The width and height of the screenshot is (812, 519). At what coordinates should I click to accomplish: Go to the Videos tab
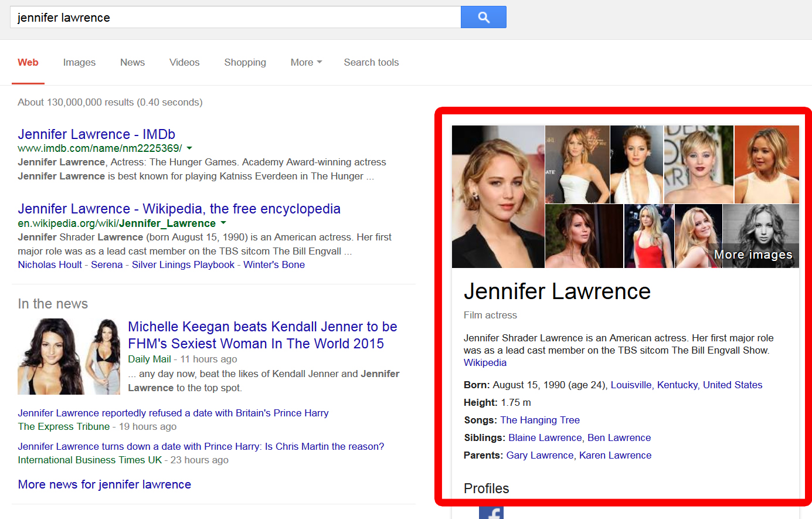point(184,62)
